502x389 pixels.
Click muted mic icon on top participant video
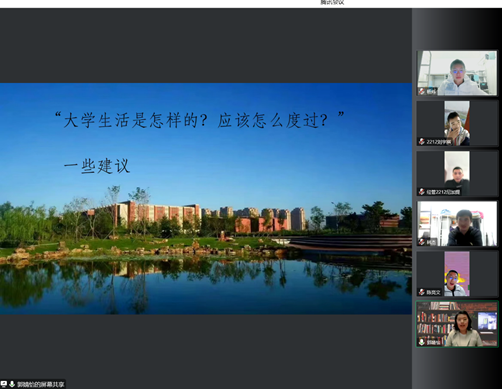pyautogui.click(x=422, y=91)
